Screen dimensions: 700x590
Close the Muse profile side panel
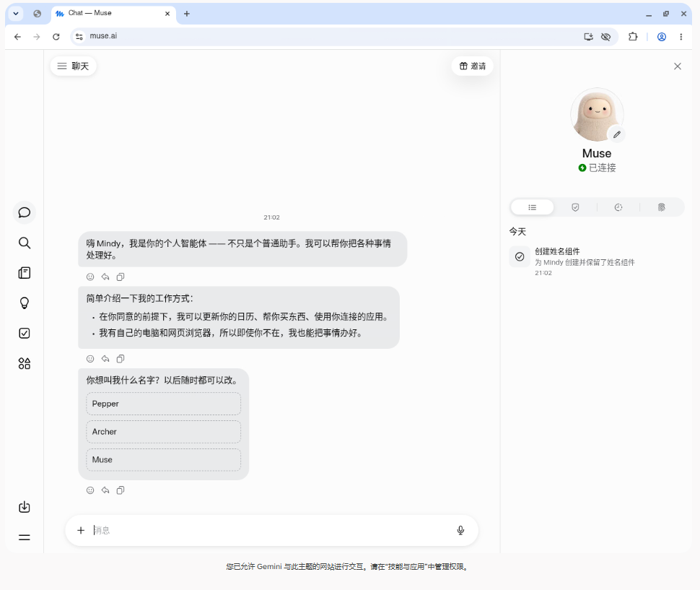coord(677,66)
